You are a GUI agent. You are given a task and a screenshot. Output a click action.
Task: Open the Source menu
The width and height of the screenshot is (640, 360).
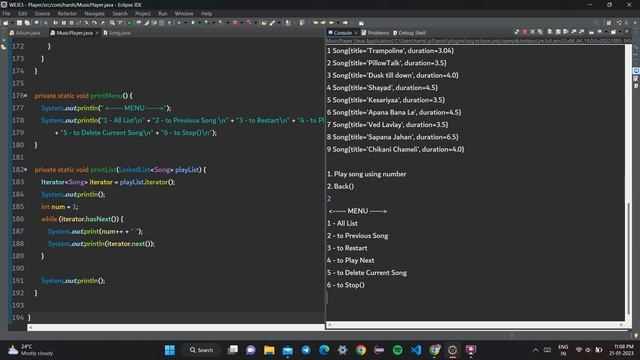click(x=42, y=13)
